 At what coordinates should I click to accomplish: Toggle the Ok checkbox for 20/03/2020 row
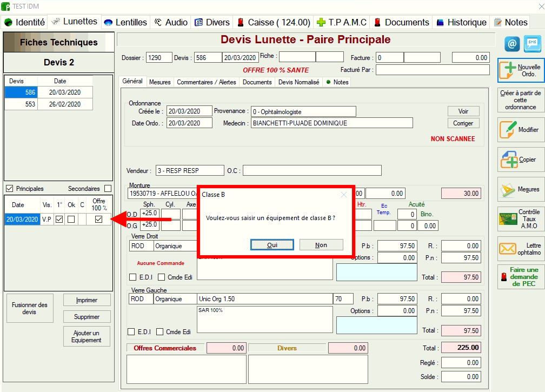(x=71, y=220)
